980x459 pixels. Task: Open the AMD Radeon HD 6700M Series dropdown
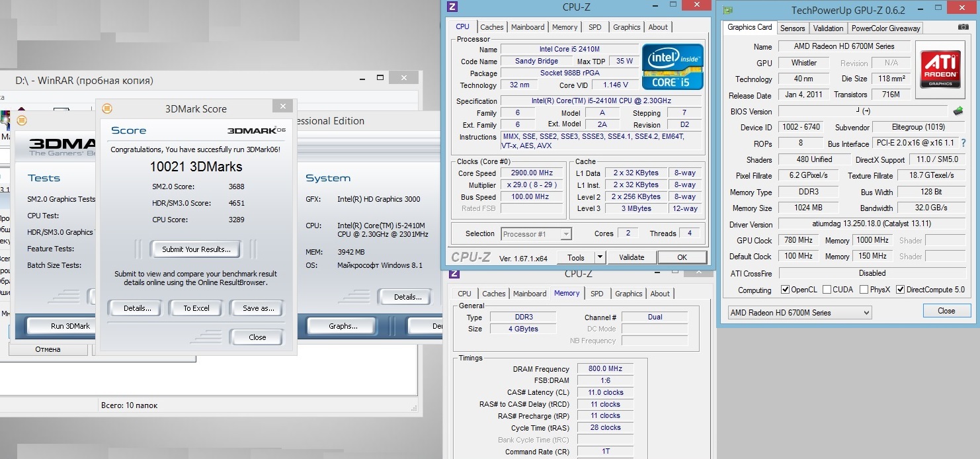pyautogui.click(x=799, y=313)
